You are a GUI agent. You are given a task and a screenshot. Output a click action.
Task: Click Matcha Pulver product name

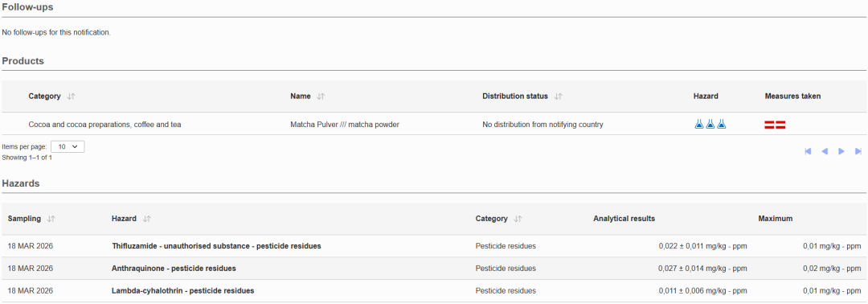tap(345, 125)
